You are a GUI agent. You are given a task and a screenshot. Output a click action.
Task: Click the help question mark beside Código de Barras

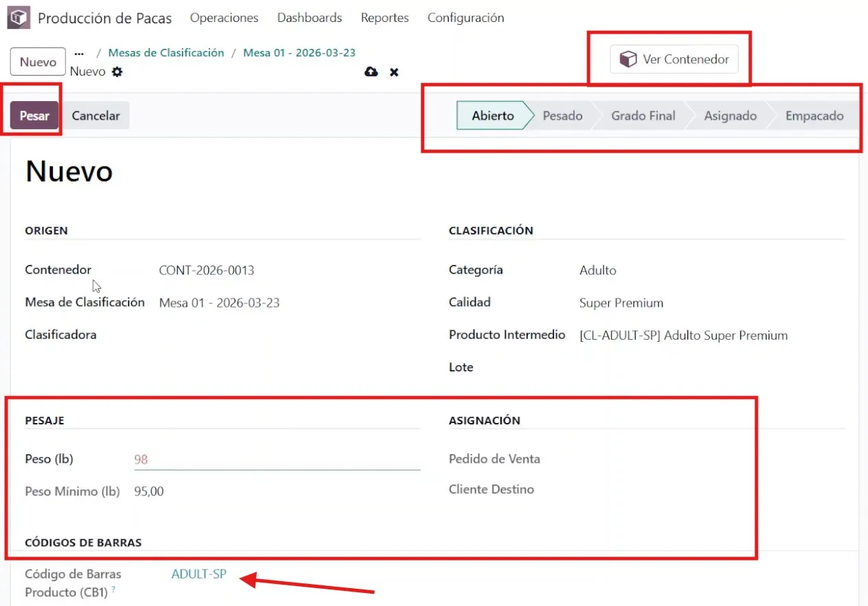(x=113, y=589)
